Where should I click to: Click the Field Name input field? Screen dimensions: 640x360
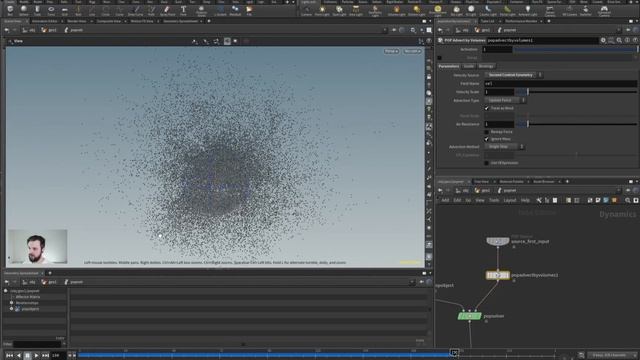pos(560,83)
